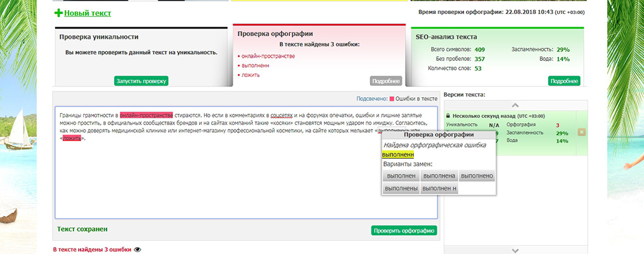This screenshot has height=254, width=644.
Task: Click the Проверка уникальности panel header
Action: point(99,37)
